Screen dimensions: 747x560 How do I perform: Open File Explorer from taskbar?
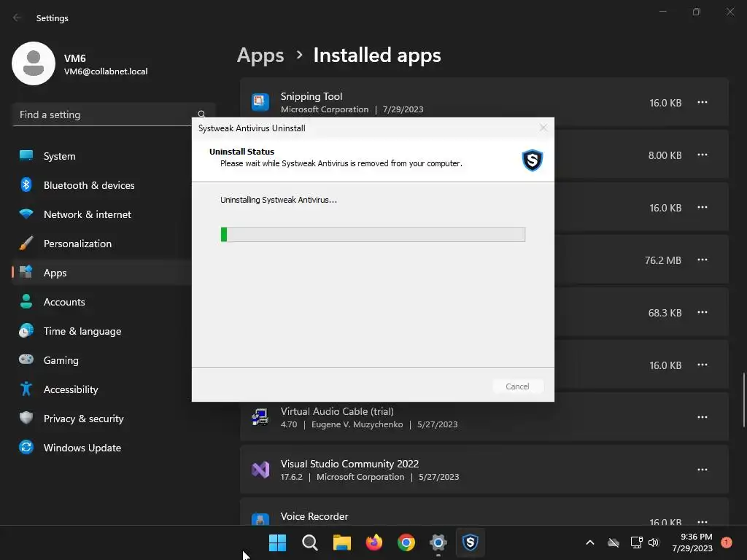click(342, 542)
